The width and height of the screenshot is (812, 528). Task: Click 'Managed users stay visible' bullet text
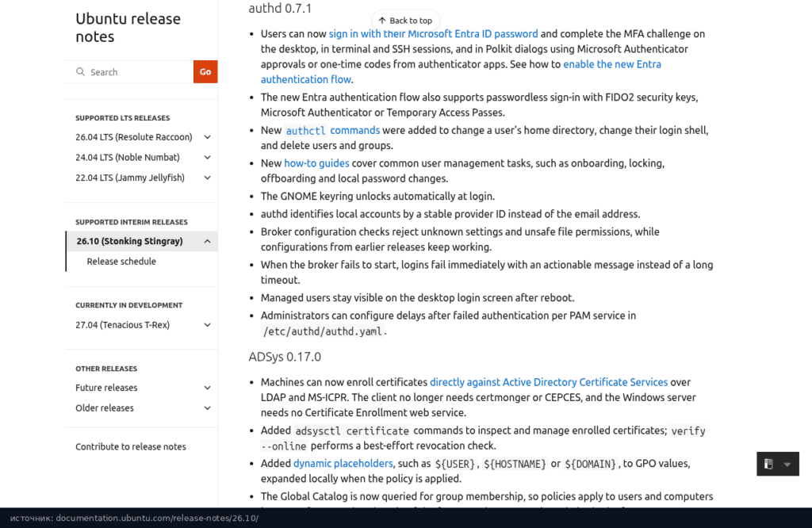pos(417,297)
